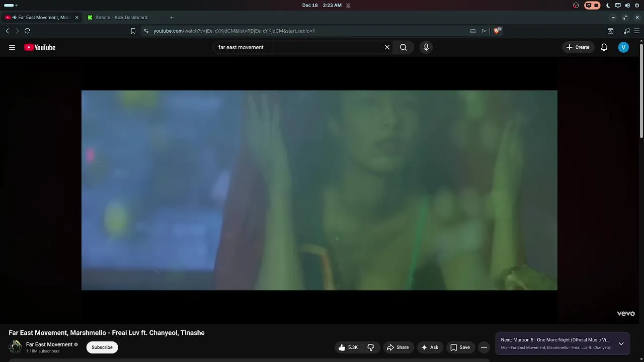Open the browser main hamburger menu

click(636, 31)
